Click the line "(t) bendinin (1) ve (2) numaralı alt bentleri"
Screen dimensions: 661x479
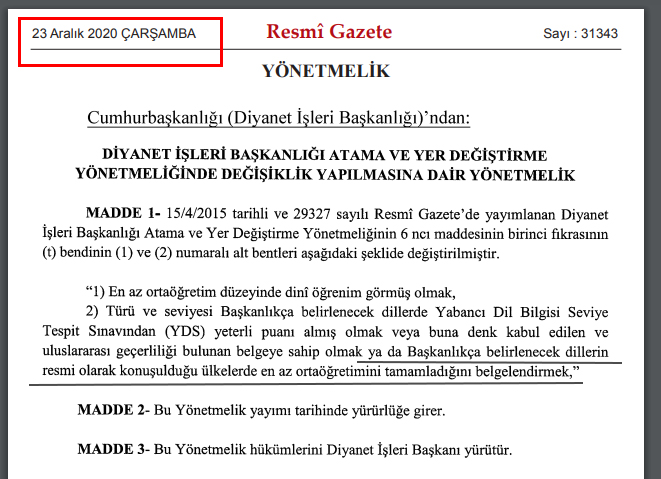(271, 253)
